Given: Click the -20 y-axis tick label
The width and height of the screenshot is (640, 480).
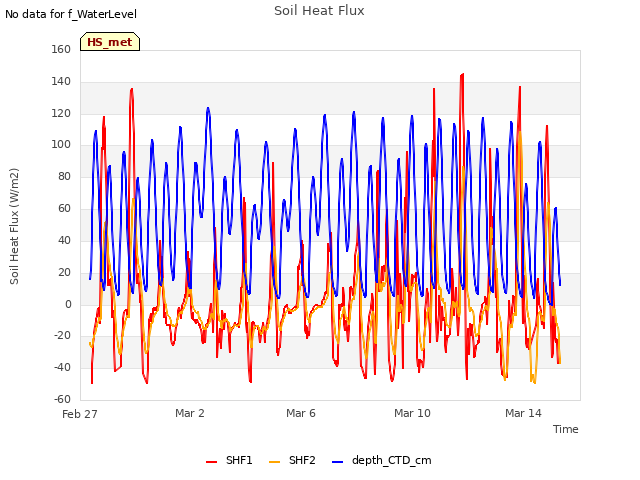Looking at the screenshot, I should tap(62, 336).
